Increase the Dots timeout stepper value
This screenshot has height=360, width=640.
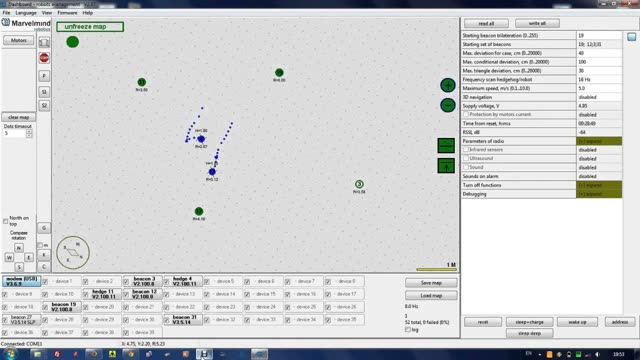29,131
